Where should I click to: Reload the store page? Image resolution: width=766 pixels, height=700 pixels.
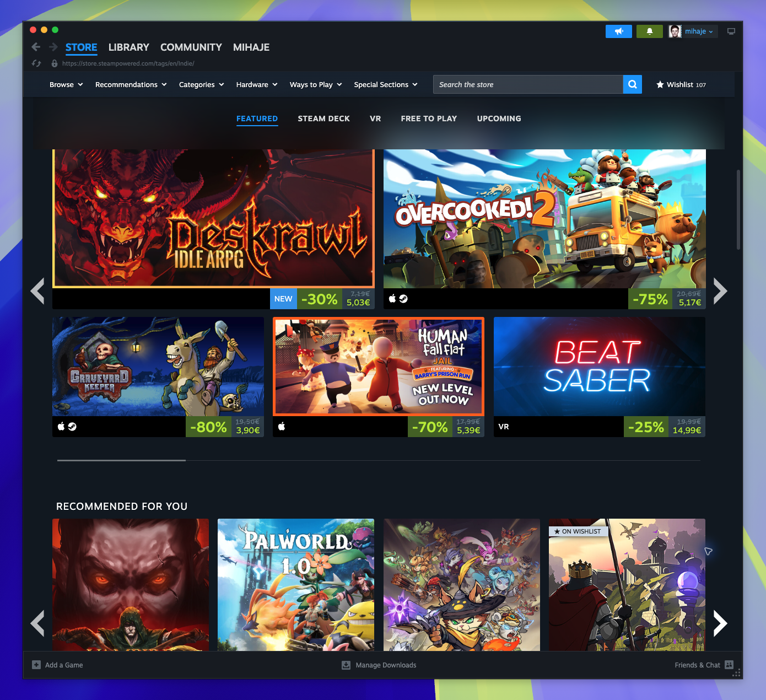[36, 63]
